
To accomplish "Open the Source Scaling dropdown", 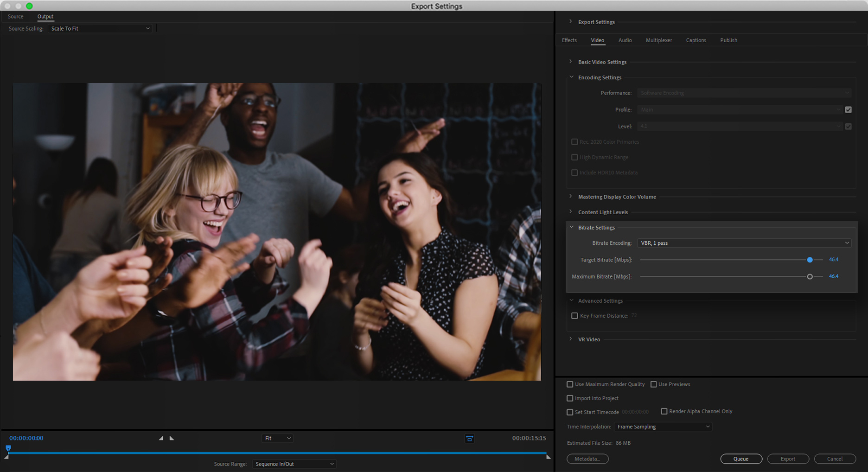I will [x=100, y=29].
